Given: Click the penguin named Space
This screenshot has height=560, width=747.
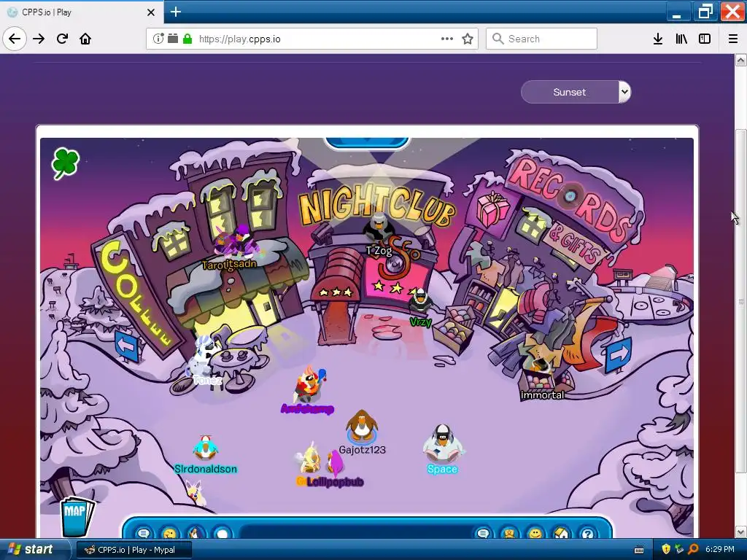Looking at the screenshot, I should point(441,443).
